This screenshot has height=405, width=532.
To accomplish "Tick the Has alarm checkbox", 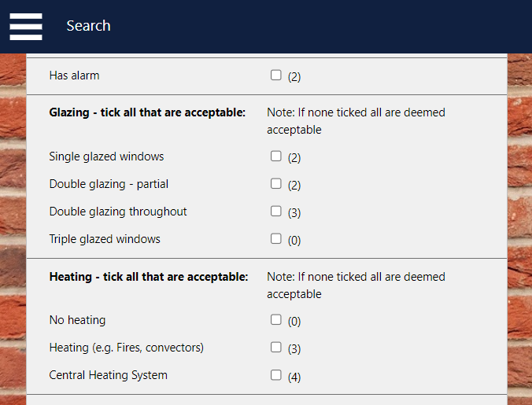I will pyautogui.click(x=275, y=75).
